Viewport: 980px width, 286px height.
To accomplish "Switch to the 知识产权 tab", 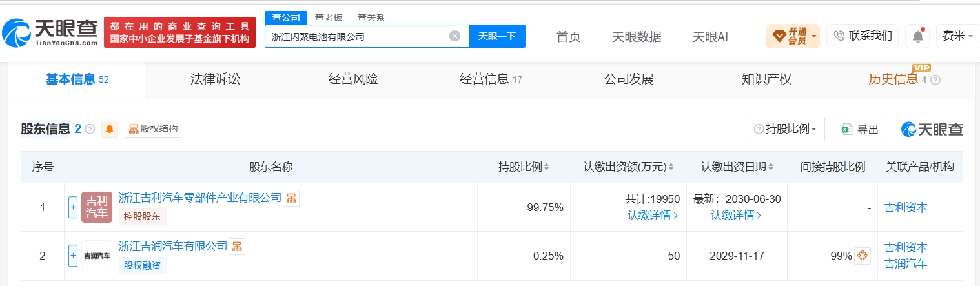I will click(766, 79).
